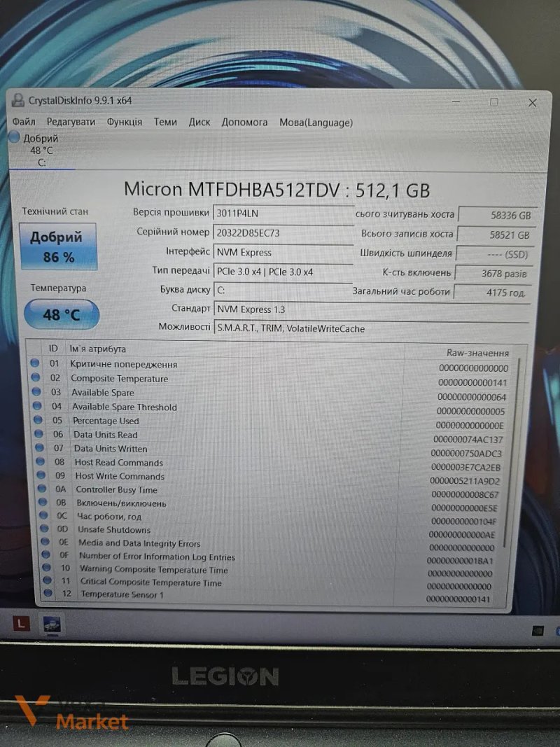
Task: Open the Теми menu
Action: 165,122
